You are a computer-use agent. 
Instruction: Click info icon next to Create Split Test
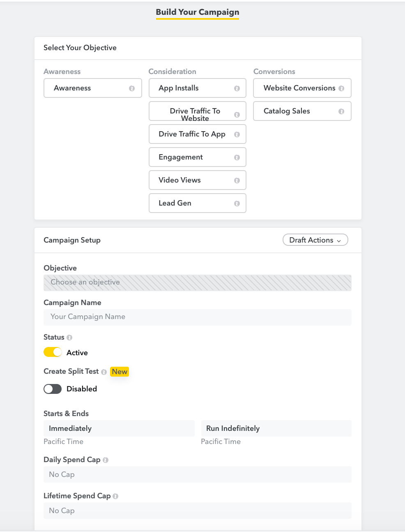pyautogui.click(x=104, y=372)
